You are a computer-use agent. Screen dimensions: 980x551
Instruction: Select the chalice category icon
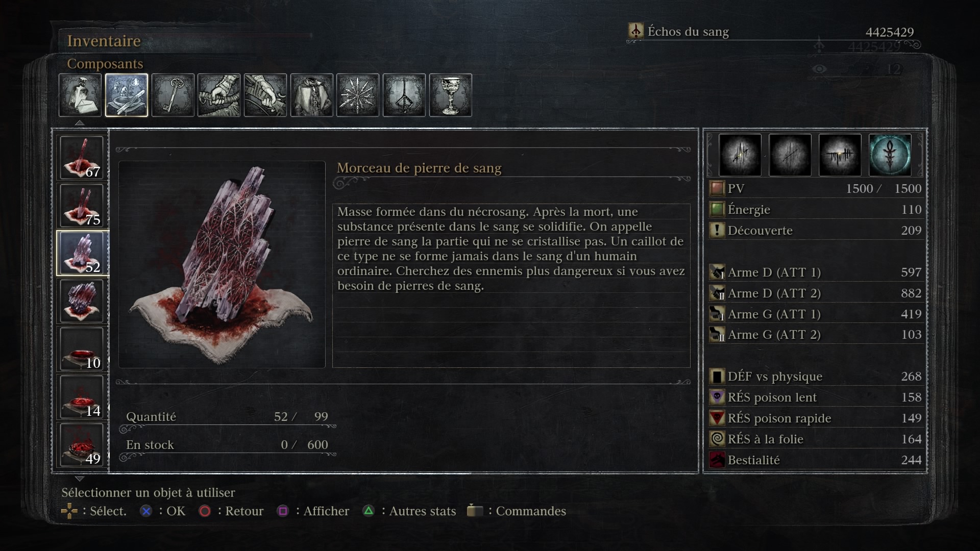(x=451, y=95)
